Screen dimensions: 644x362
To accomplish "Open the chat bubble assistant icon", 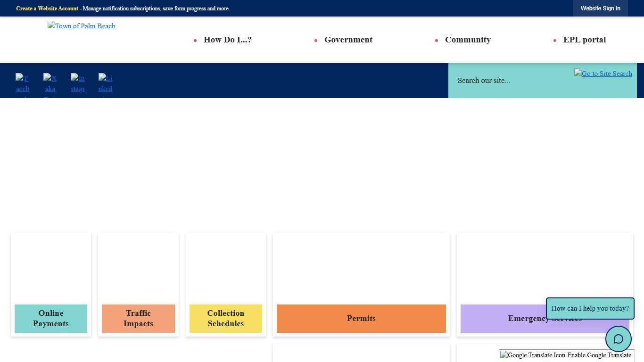I will pos(618,339).
